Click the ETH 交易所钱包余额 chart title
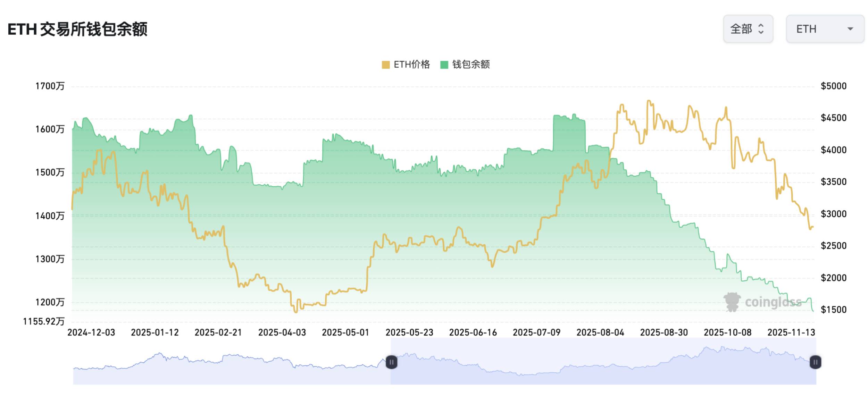 point(77,29)
